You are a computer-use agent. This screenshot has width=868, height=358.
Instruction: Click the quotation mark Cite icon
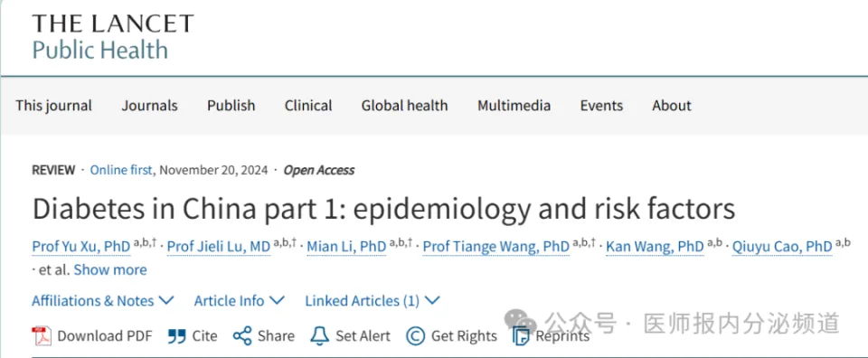pos(176,336)
